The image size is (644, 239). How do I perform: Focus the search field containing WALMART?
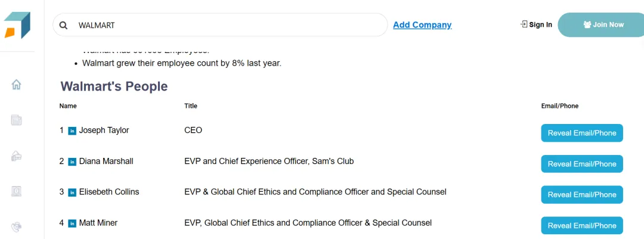227,25
